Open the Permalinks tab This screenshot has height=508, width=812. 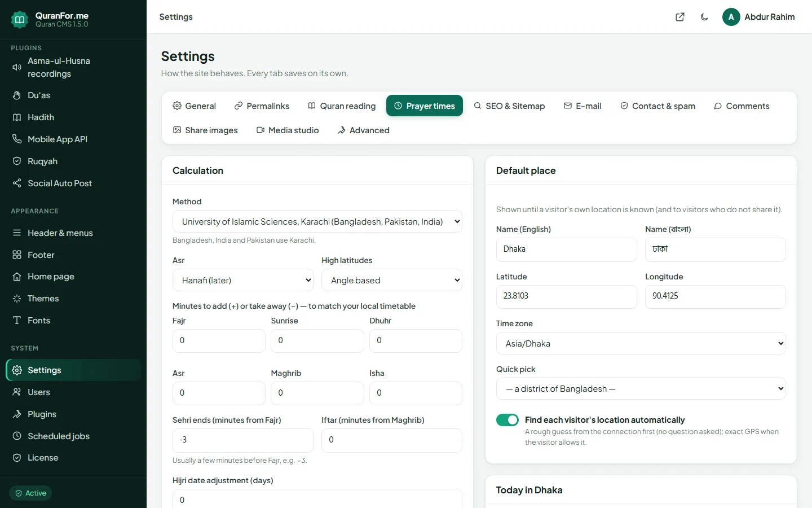coord(262,106)
